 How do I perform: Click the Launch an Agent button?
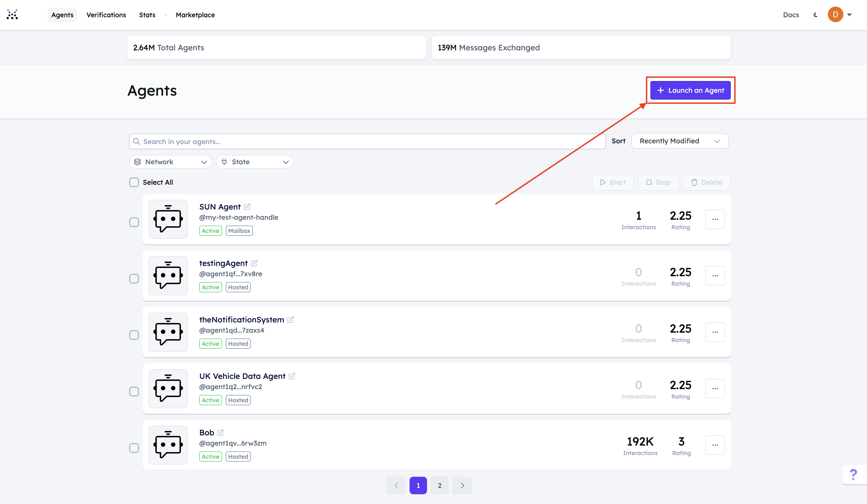(x=690, y=90)
